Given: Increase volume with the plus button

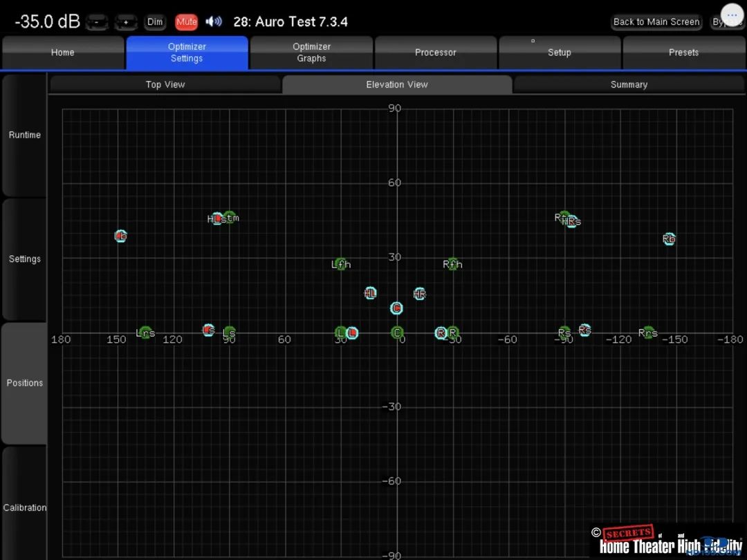Looking at the screenshot, I should (126, 22).
